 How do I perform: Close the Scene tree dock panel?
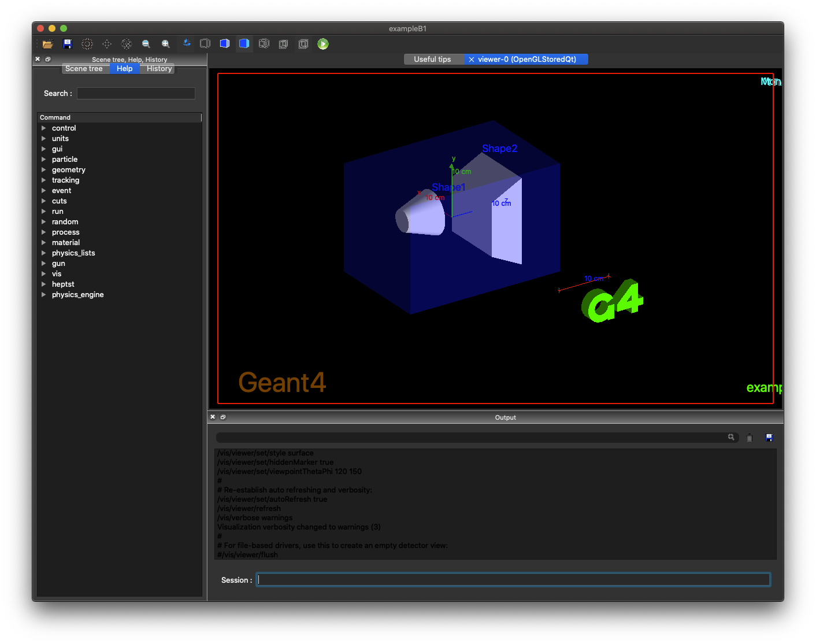click(x=38, y=59)
